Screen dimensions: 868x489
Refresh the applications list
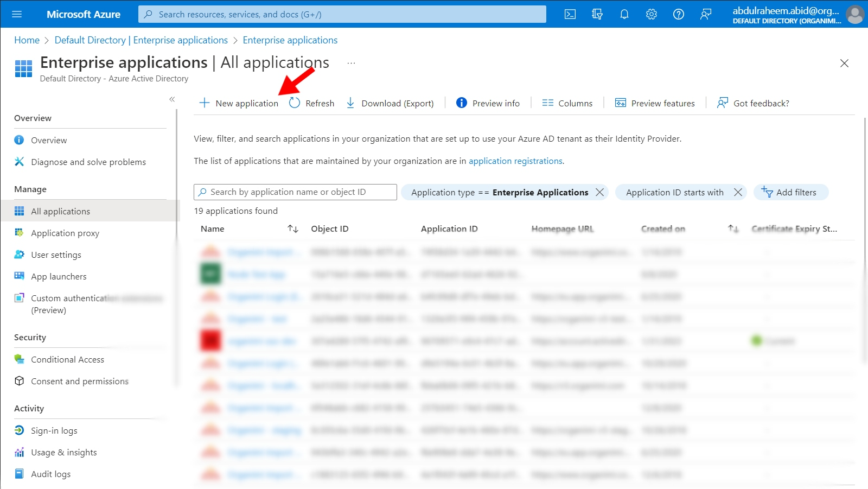pos(311,103)
